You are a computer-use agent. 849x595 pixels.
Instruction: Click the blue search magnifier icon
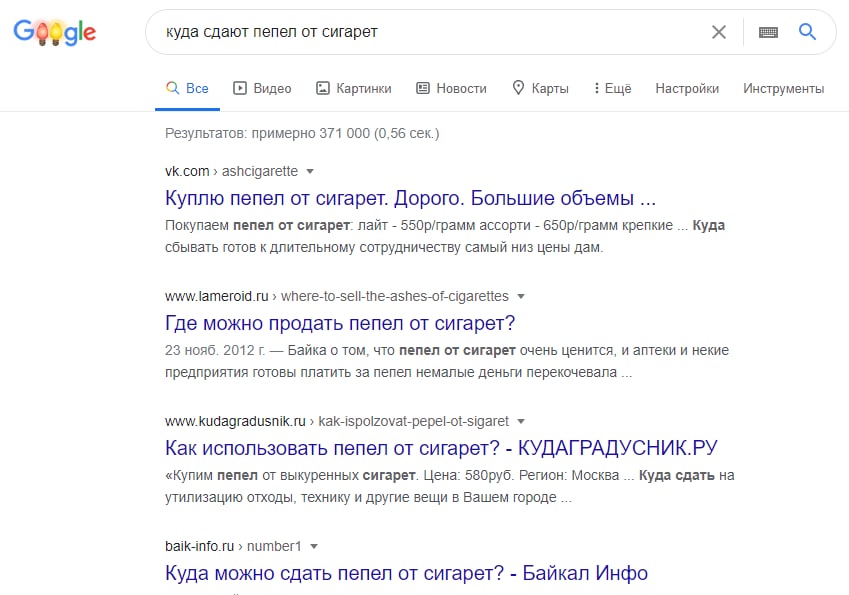(x=807, y=32)
